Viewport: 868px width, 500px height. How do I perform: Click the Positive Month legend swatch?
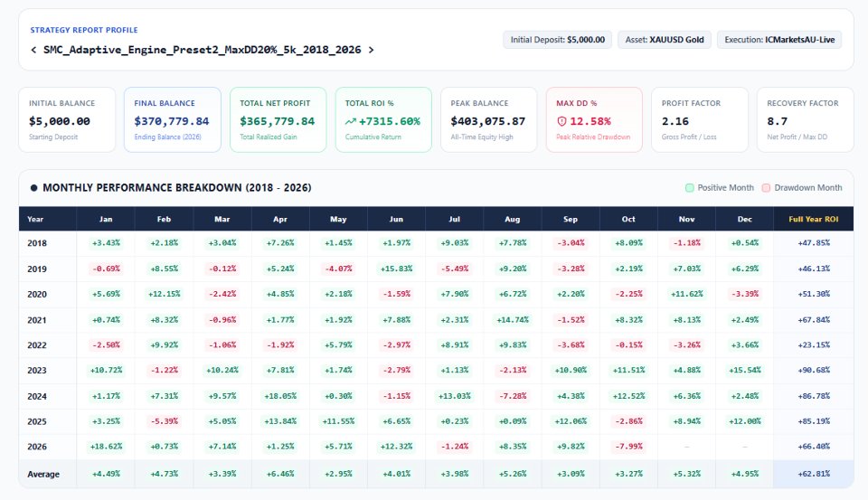[689, 188]
